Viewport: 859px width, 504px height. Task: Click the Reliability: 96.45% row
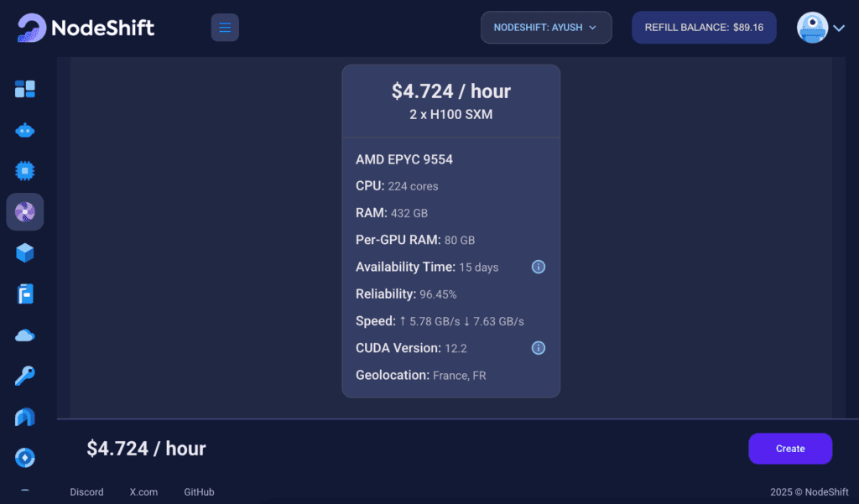[406, 294]
